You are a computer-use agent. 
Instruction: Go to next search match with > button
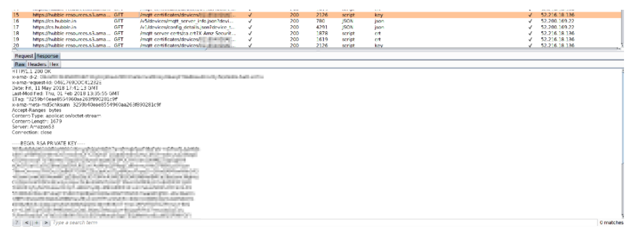click(46, 223)
